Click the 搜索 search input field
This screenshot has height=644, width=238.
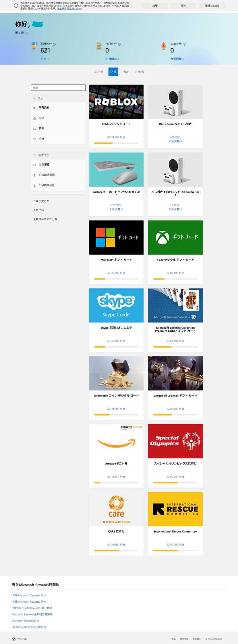pos(58,88)
